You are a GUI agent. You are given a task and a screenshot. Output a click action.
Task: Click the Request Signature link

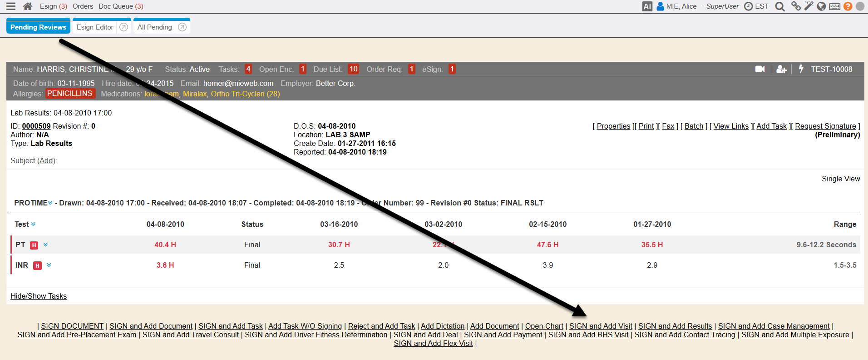[825, 126]
